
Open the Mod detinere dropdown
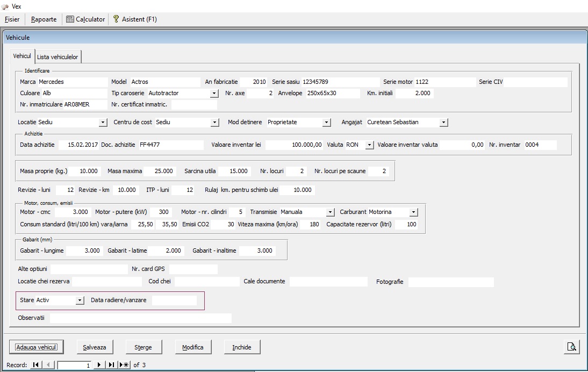[x=326, y=122]
